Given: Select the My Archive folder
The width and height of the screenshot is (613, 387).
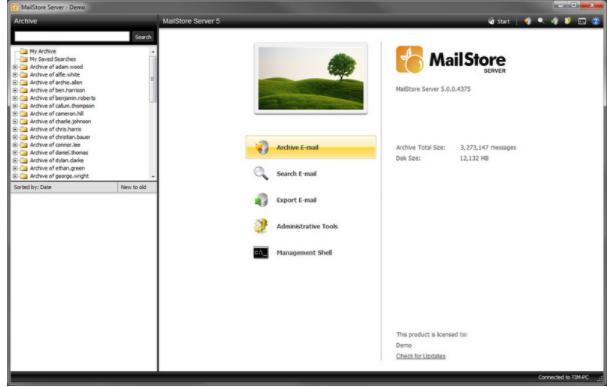Looking at the screenshot, I should [x=43, y=51].
